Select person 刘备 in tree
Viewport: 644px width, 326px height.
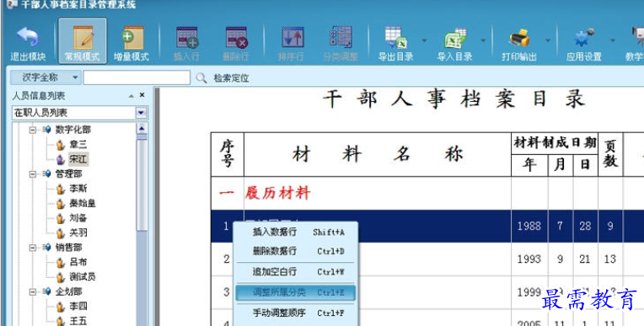(x=78, y=218)
